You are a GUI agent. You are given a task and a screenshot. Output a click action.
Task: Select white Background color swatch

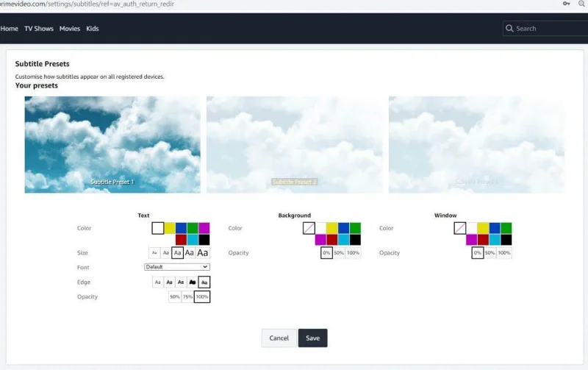pos(320,228)
